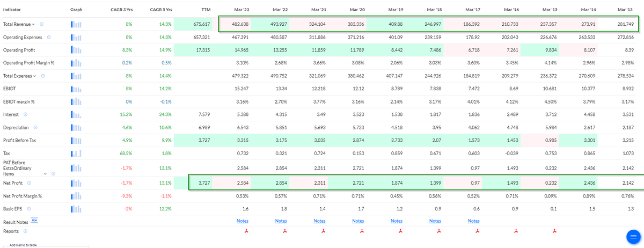Click the Interest CAGR 5 Yrs value 24.3%
The image size is (644, 248).
click(165, 114)
